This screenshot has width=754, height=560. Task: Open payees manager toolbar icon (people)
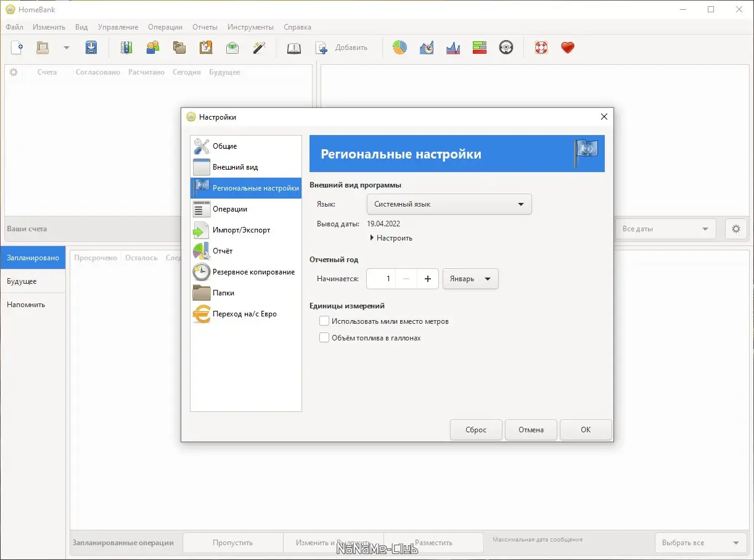tap(153, 47)
